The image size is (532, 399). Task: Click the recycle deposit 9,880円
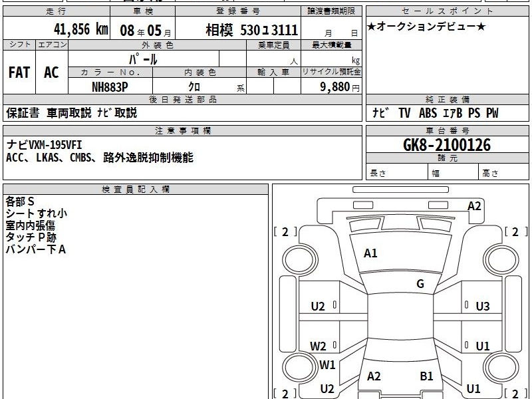point(339,87)
